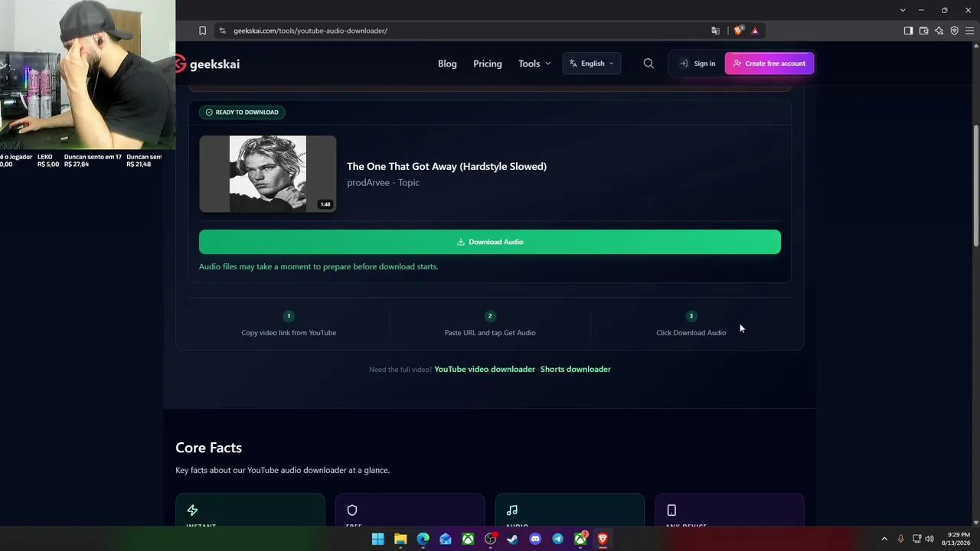Click Create free account button
The image size is (980, 551).
pyautogui.click(x=769, y=64)
